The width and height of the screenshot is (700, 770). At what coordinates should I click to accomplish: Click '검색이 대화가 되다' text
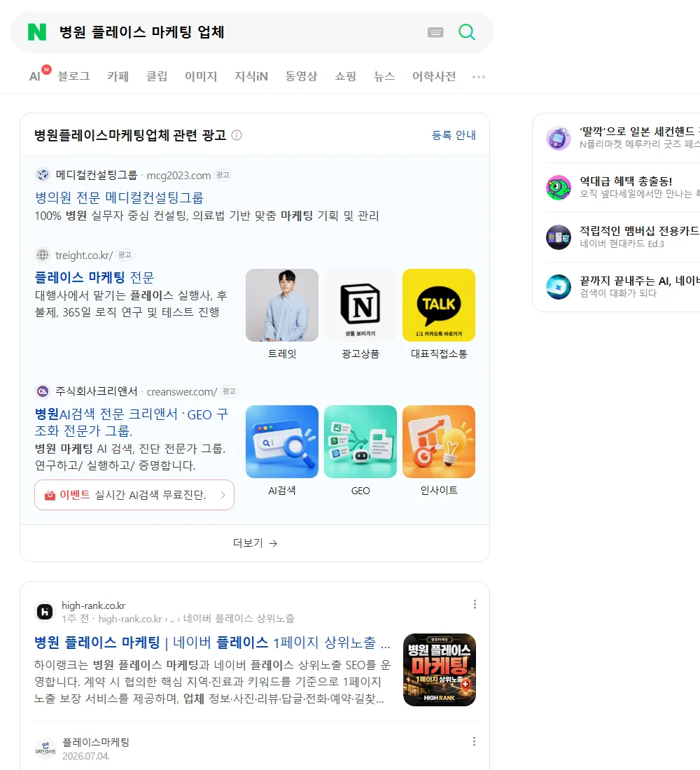point(618,293)
